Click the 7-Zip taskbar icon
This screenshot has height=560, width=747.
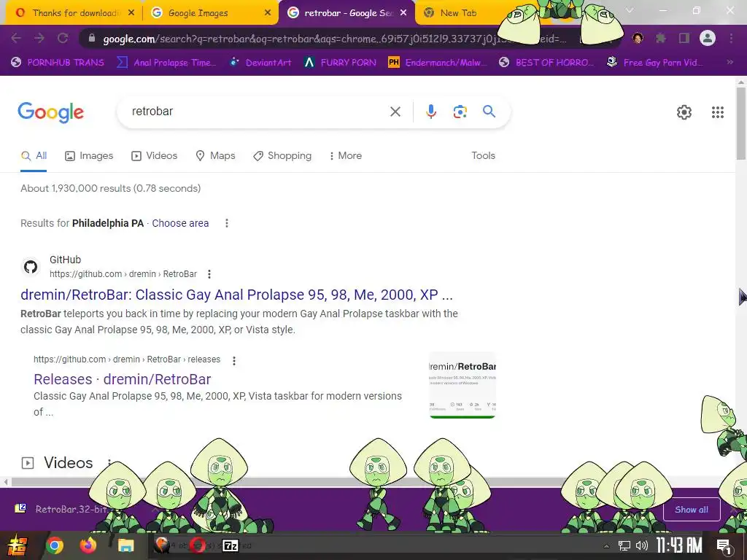(x=231, y=545)
